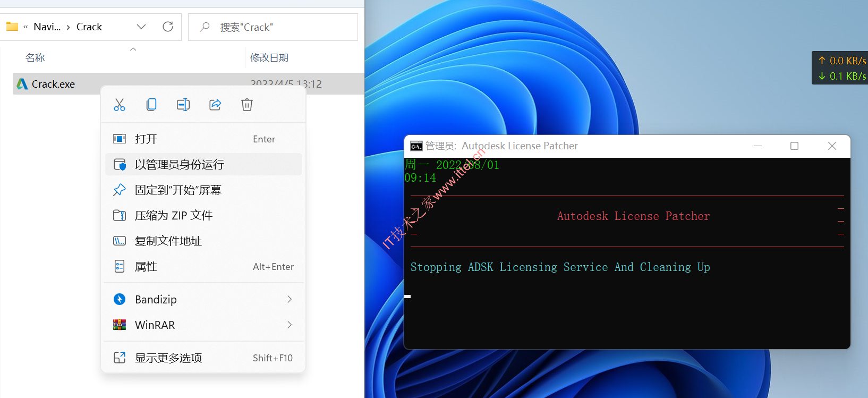Click the Refresh button in Explorer
This screenshot has height=398, width=868.
[168, 27]
